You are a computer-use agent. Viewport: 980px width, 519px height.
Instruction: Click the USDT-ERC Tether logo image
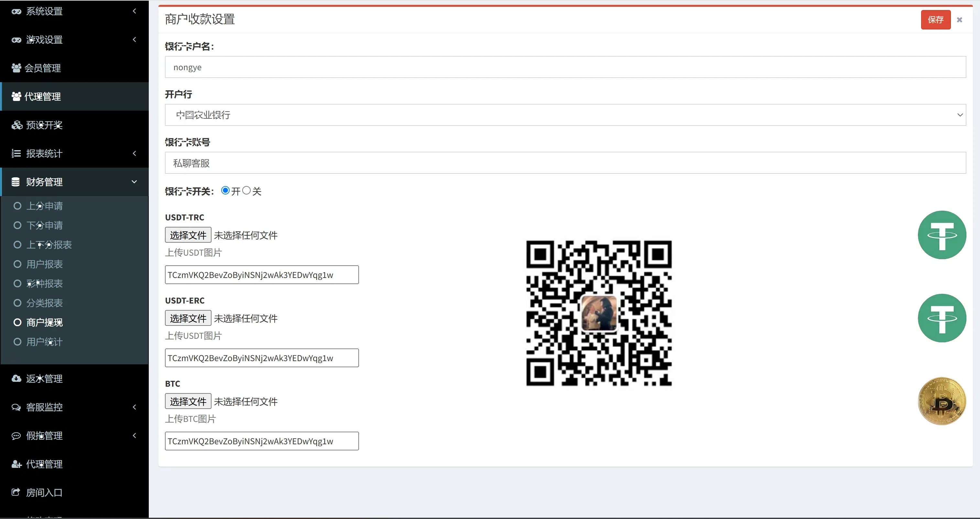(942, 318)
